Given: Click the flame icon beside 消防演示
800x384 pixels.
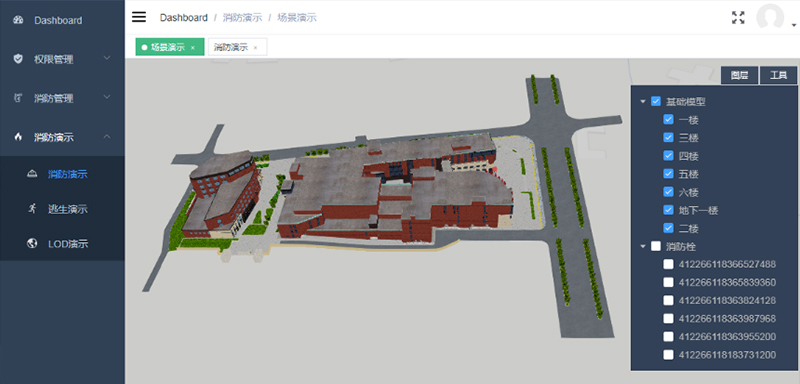Looking at the screenshot, I should (18, 137).
